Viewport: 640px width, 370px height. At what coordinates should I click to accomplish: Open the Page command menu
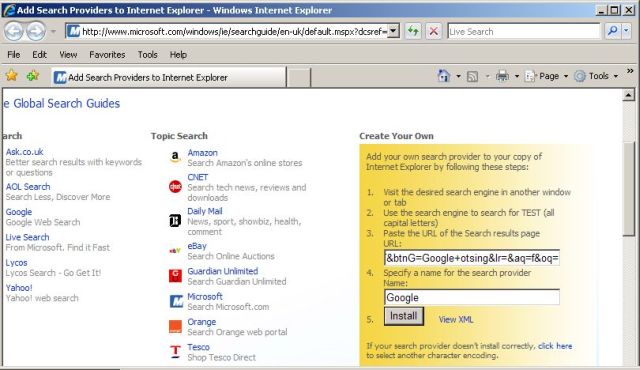click(547, 76)
